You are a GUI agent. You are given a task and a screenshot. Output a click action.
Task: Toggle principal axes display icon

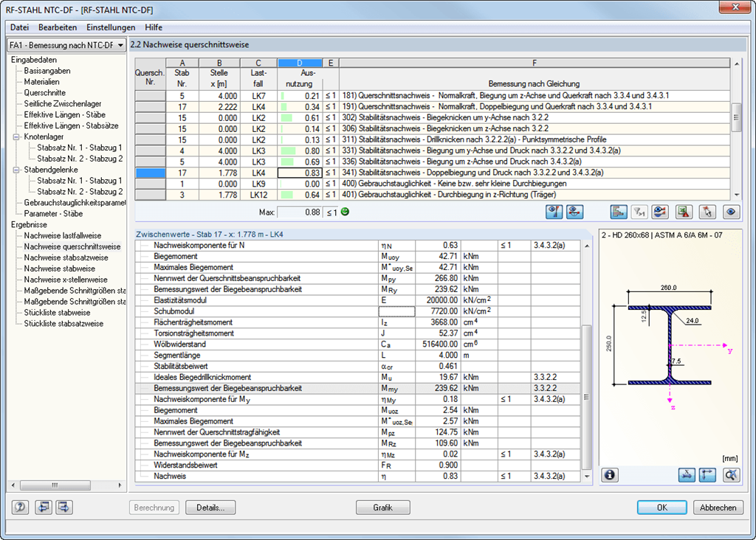(x=707, y=475)
